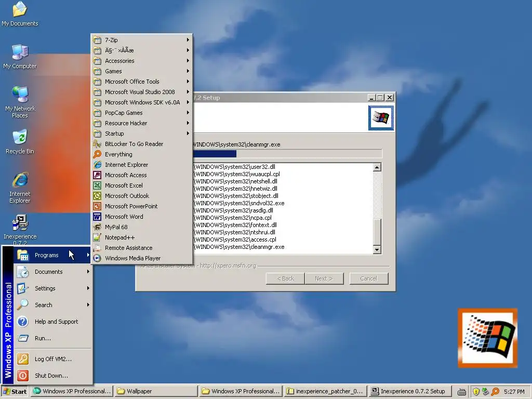This screenshot has width=532, height=399.
Task: Open the garbled-name program folder
Action: click(x=142, y=50)
